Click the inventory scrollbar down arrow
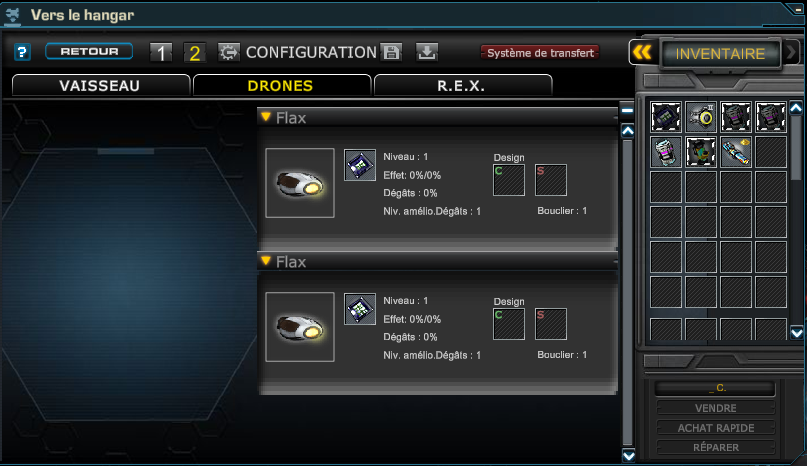The image size is (807, 466). (x=796, y=333)
